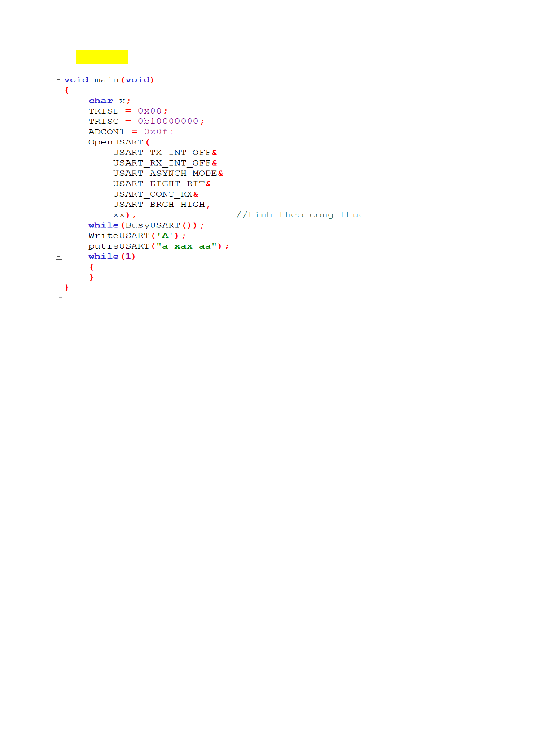This screenshot has height=756, width=535.
Task: Click the 'char x;' declaration line
Action: 109,101
